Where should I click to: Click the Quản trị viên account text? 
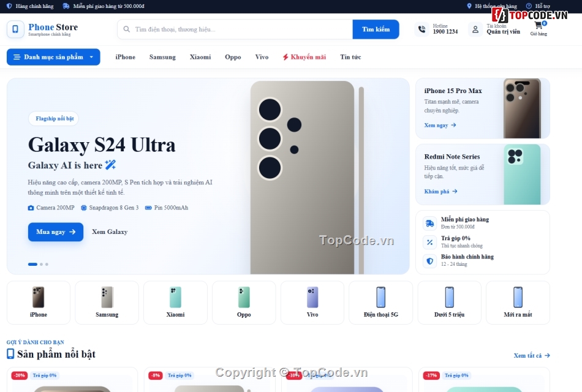(x=504, y=32)
